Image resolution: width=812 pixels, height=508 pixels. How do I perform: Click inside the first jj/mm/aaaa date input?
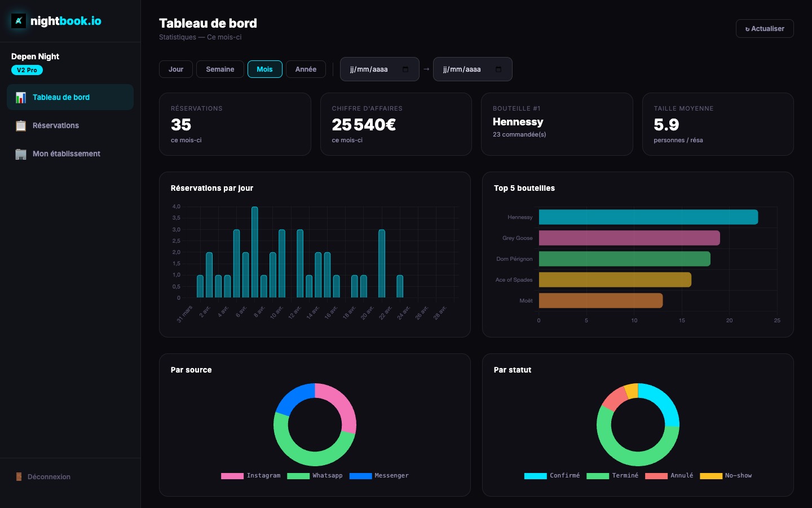point(372,69)
